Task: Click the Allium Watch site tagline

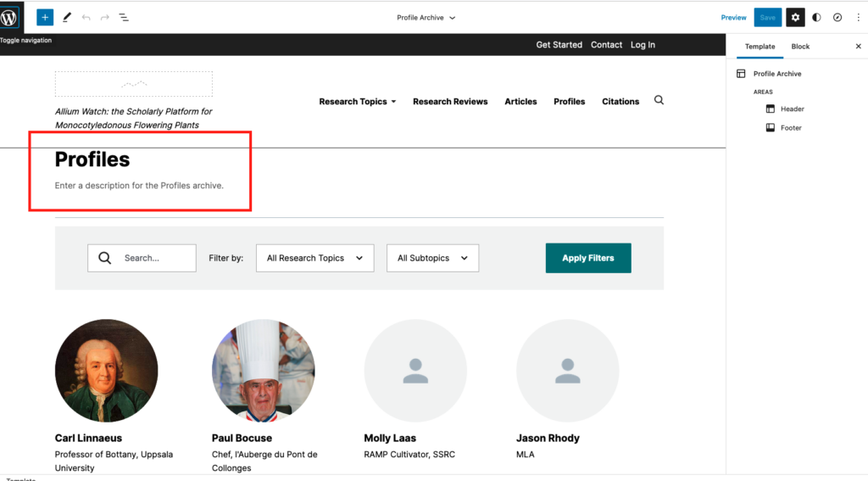Action: [x=133, y=118]
